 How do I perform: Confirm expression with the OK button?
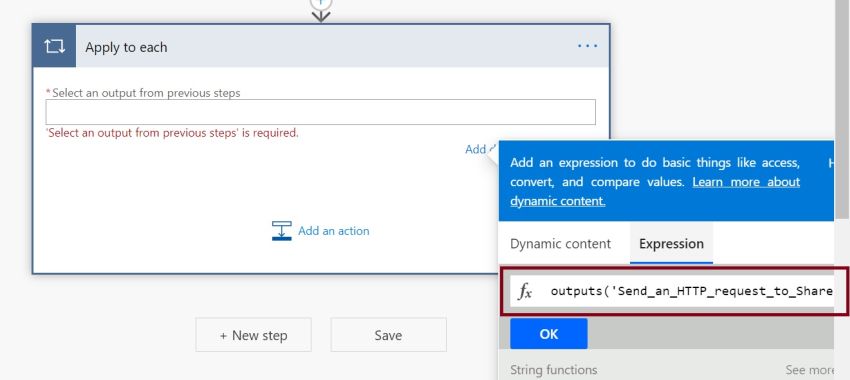click(549, 334)
